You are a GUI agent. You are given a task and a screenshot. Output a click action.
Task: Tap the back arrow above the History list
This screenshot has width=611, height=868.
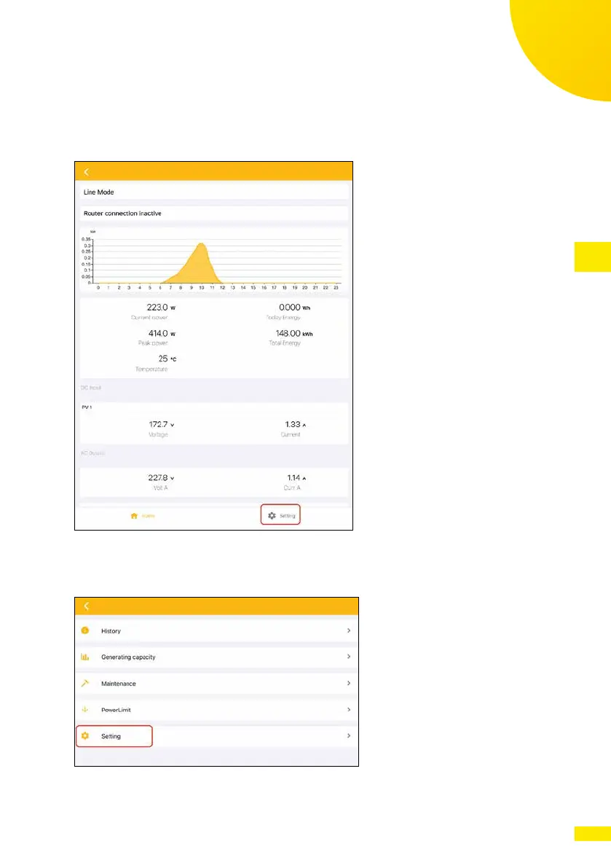pyautogui.click(x=86, y=606)
